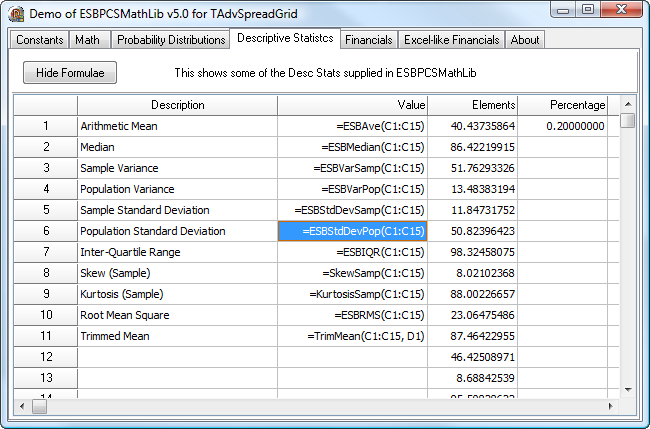Image resolution: width=650 pixels, height=429 pixels.
Task: Click the =SkewSamp(C1:C15) formula cell
Action: 352,273
